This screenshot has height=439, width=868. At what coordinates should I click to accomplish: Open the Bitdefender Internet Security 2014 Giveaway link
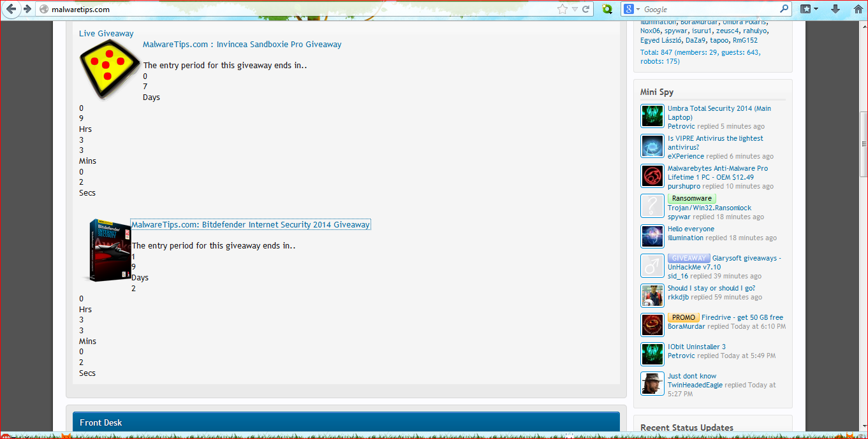(x=251, y=225)
